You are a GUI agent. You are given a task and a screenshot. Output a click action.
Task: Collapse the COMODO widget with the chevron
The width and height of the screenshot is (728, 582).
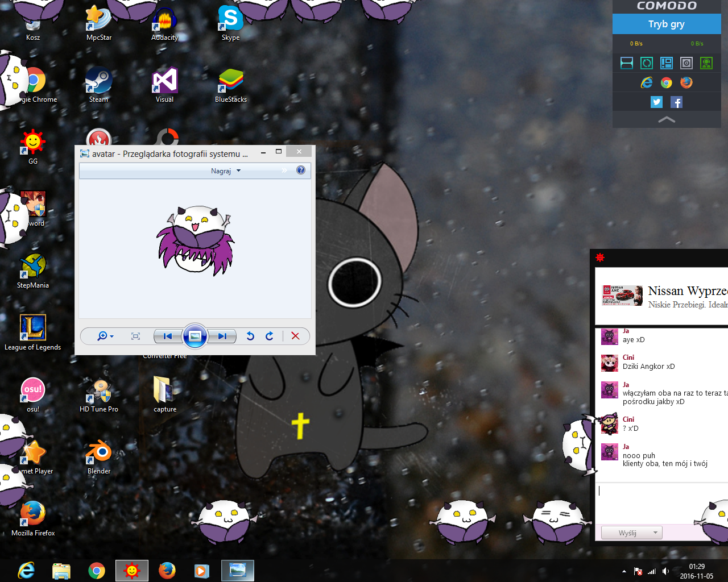pyautogui.click(x=667, y=119)
